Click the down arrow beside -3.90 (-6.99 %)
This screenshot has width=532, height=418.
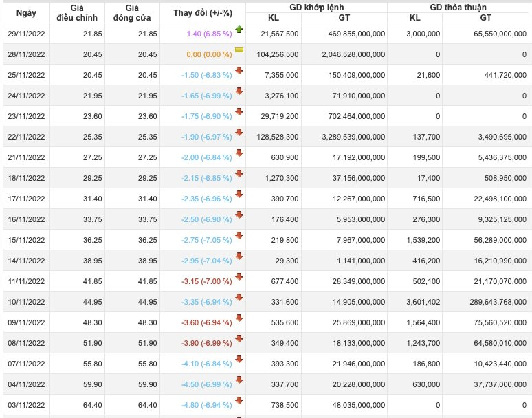pyautogui.click(x=239, y=339)
